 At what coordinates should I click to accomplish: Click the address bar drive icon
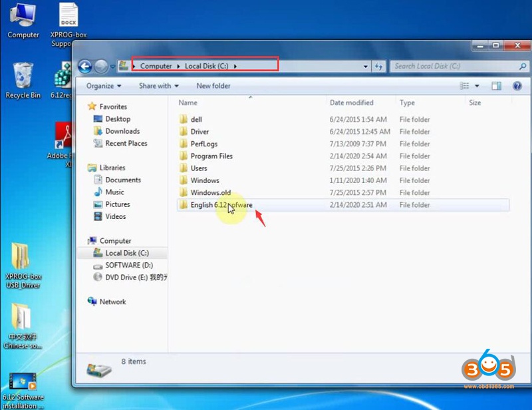[124, 66]
